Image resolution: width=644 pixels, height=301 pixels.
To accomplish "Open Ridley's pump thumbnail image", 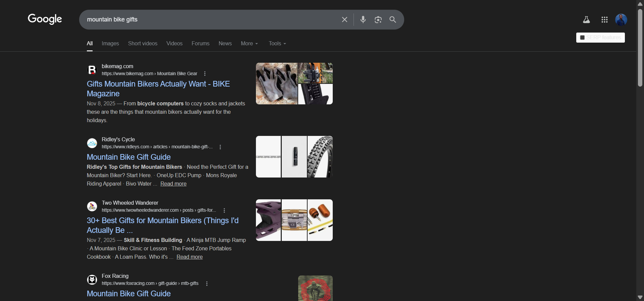I will [x=294, y=157].
